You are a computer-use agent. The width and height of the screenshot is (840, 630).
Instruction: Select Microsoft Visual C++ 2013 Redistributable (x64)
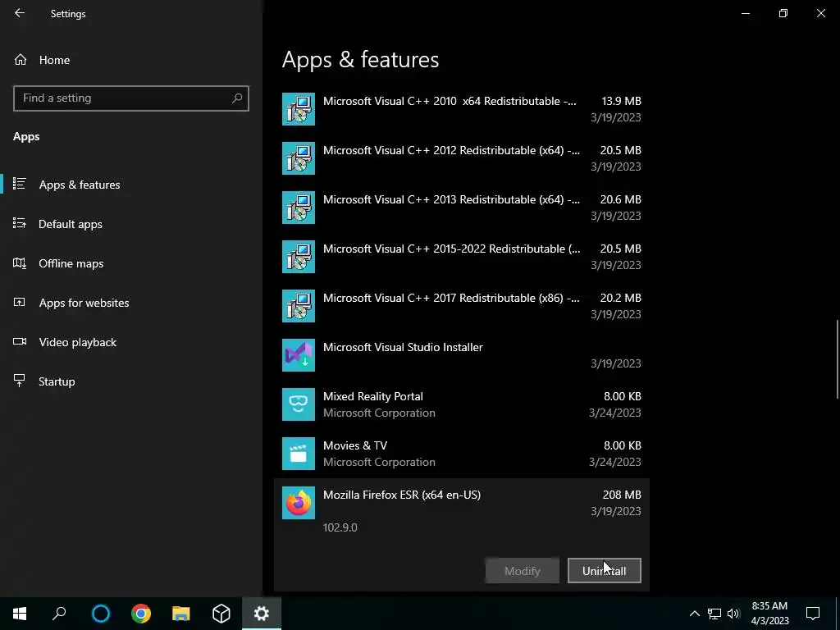(461, 208)
